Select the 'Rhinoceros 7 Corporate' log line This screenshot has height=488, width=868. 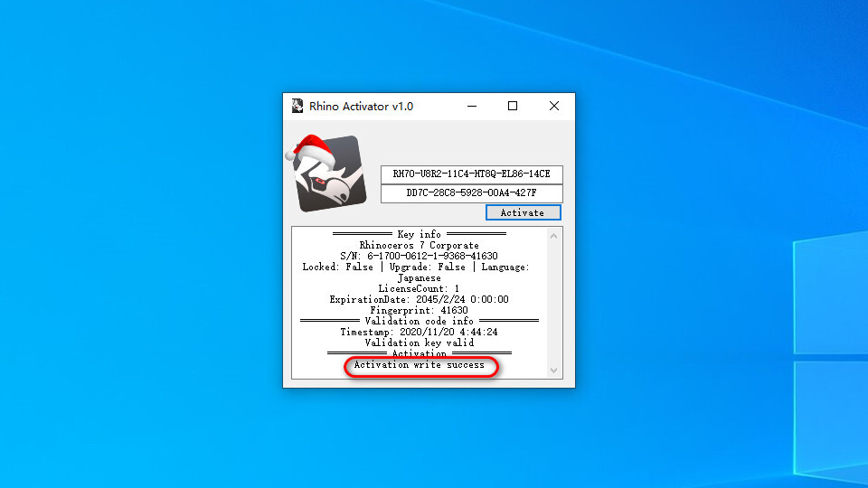[419, 245]
